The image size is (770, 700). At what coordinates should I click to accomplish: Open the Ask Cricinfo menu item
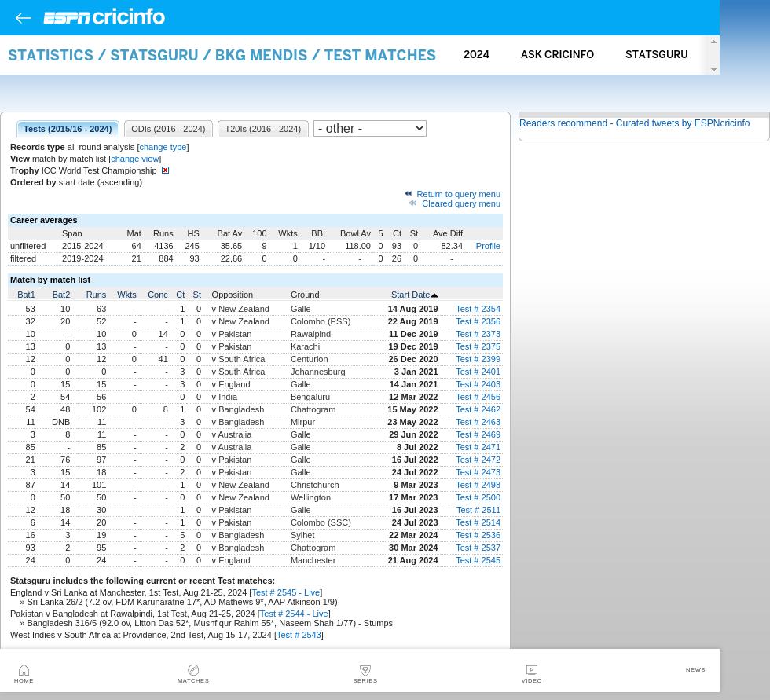(x=557, y=54)
